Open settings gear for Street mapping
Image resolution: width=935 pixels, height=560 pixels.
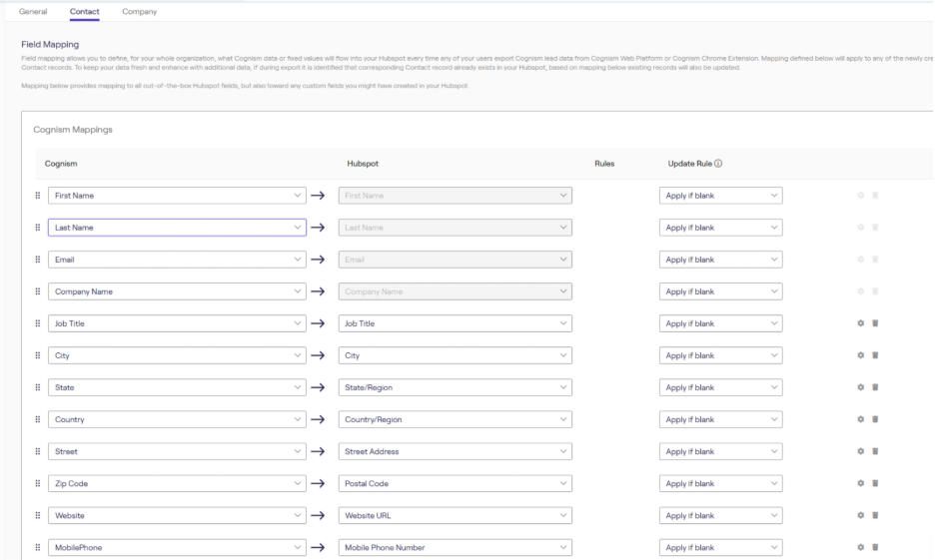[x=860, y=451]
